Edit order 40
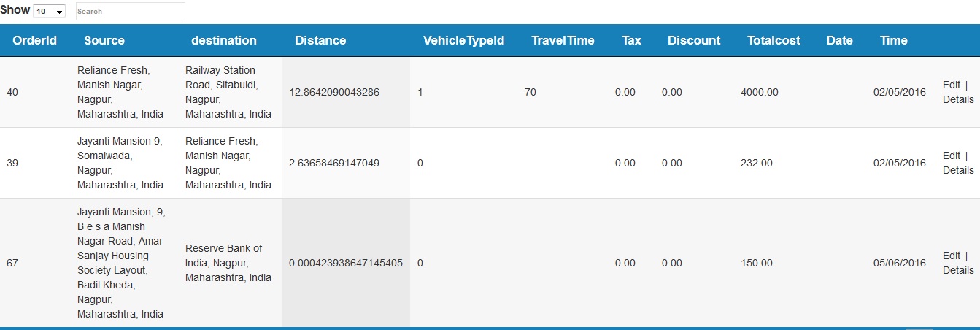The height and width of the screenshot is (330, 980). [x=952, y=85]
